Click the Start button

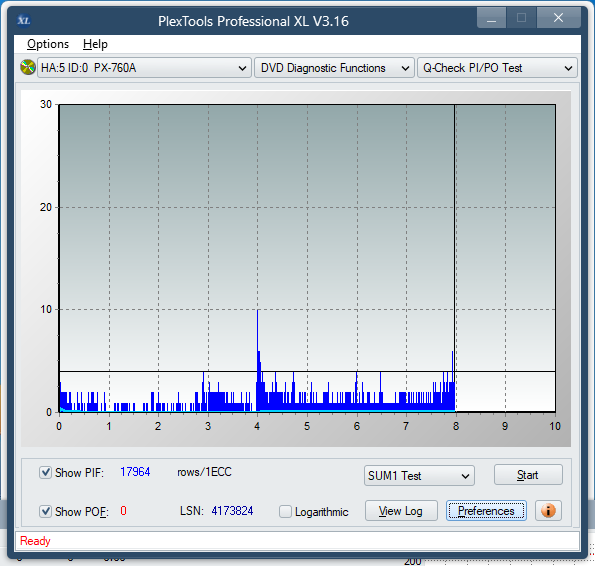528,475
